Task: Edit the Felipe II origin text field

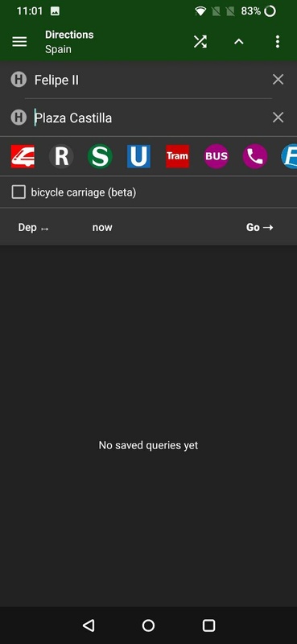Action: (150, 80)
